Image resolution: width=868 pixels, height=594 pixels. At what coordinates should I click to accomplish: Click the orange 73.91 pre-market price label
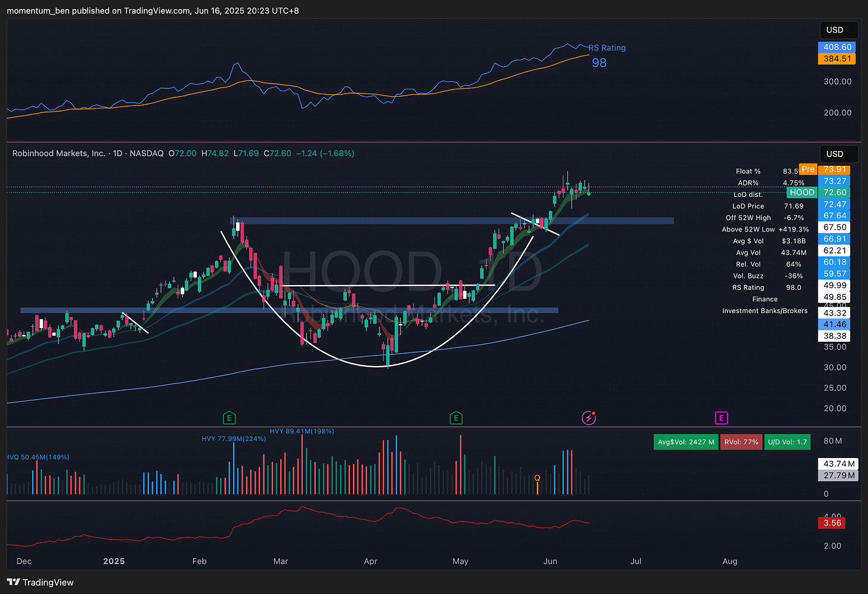(x=835, y=169)
